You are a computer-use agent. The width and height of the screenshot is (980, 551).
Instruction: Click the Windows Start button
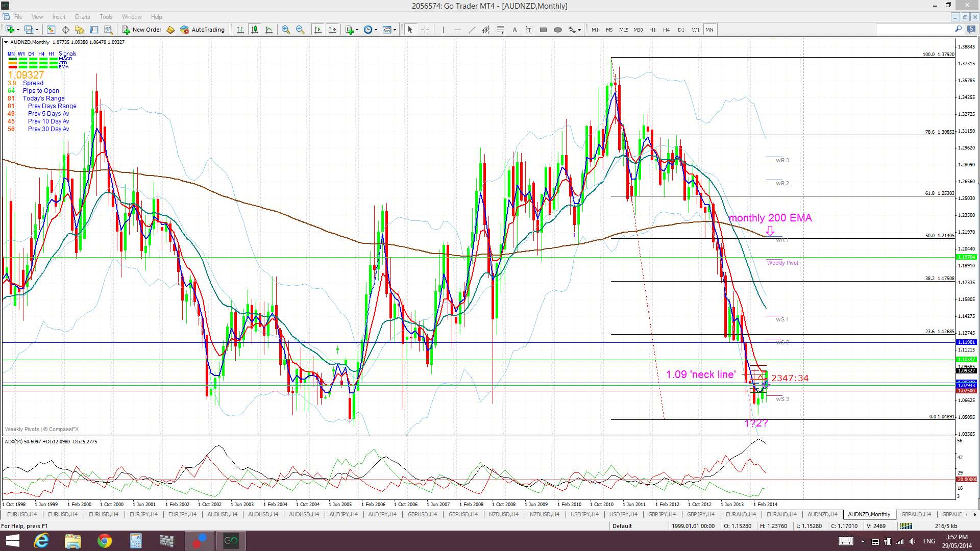coord(12,541)
